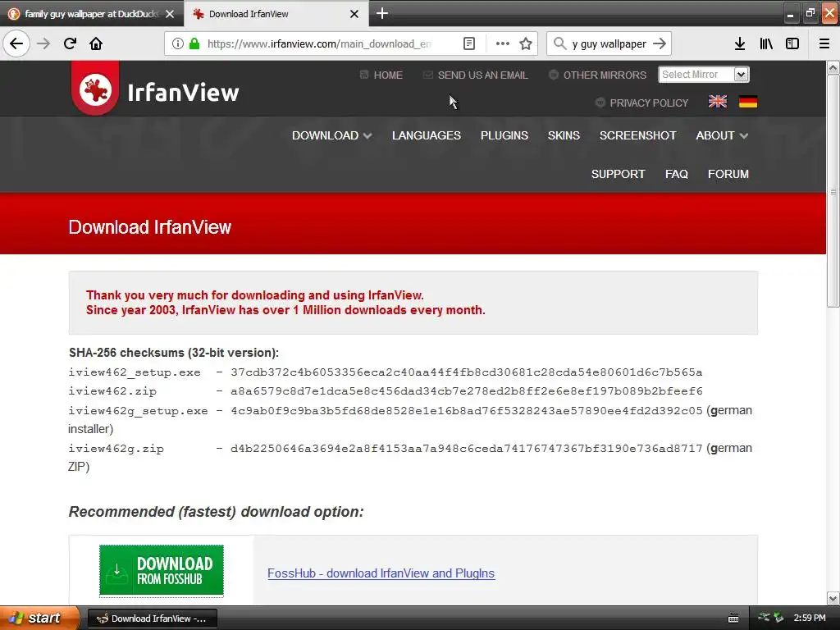Open FossHub download IrfanView and PlugIns link
Image resolution: width=840 pixels, height=630 pixels.
pyautogui.click(x=381, y=573)
